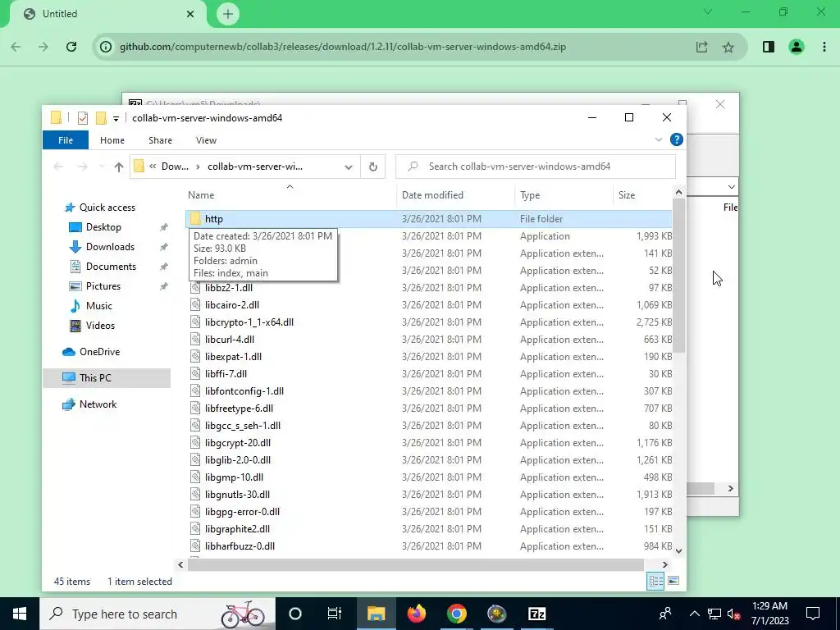Image resolution: width=840 pixels, height=630 pixels.
Task: Open the Share ribbon tab
Action: click(160, 140)
